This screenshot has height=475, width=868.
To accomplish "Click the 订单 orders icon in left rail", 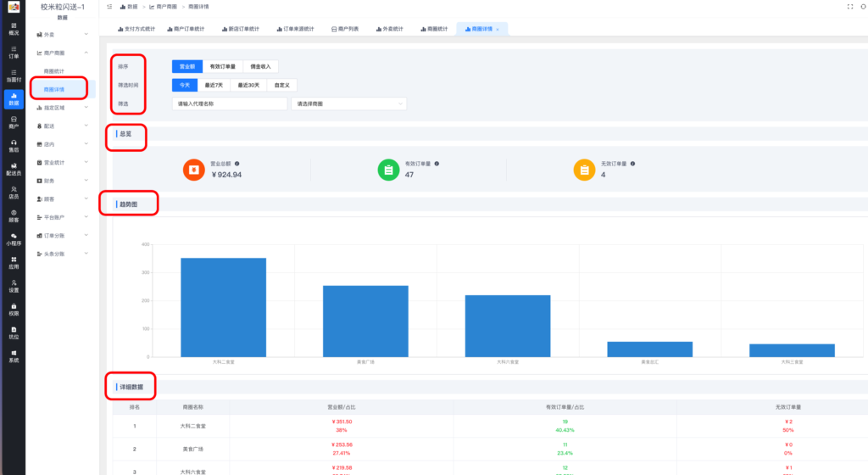I will coord(13,52).
